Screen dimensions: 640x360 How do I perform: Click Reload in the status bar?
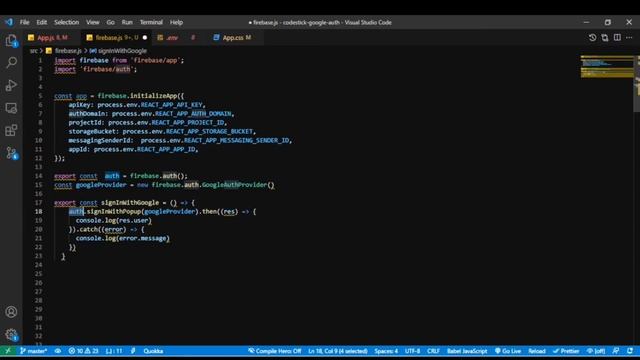(x=537, y=351)
